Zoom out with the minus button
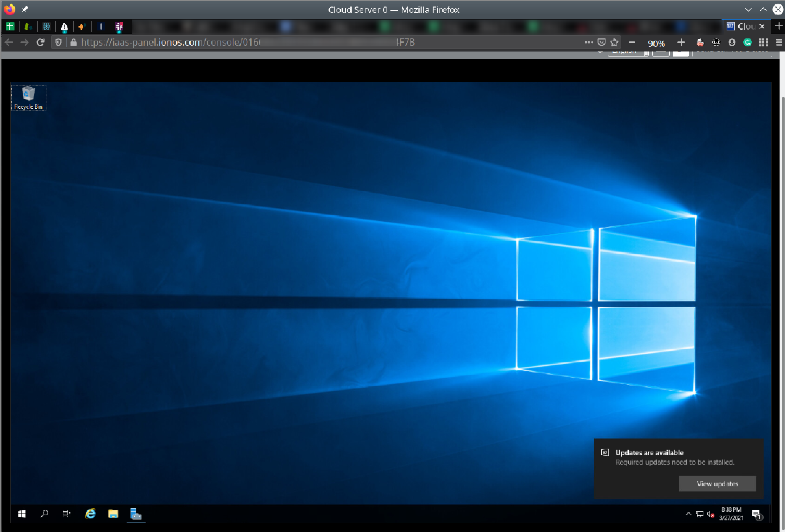 pos(632,42)
